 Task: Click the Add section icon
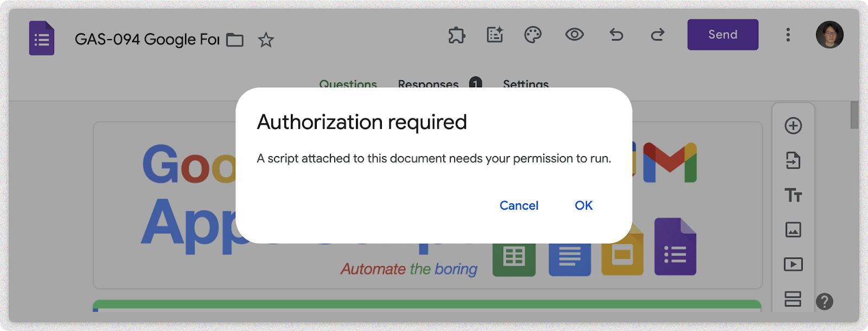[x=793, y=299]
